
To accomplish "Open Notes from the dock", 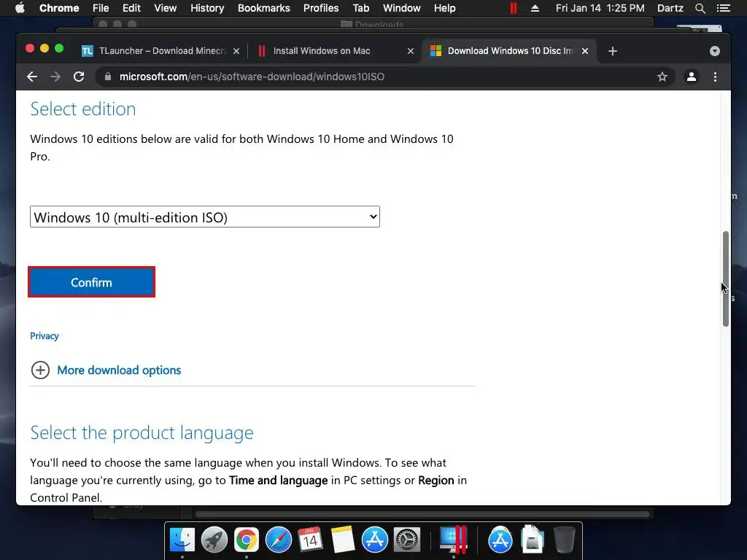I will click(x=342, y=540).
